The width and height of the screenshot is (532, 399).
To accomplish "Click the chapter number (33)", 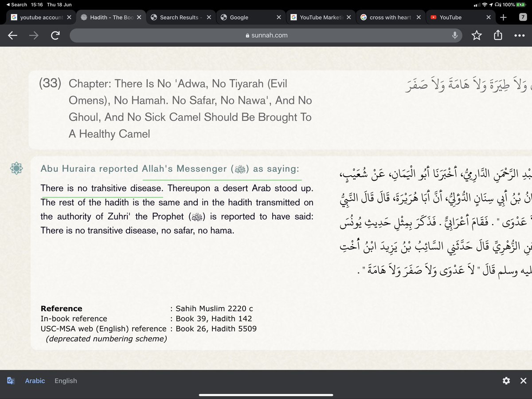I will (x=50, y=83).
